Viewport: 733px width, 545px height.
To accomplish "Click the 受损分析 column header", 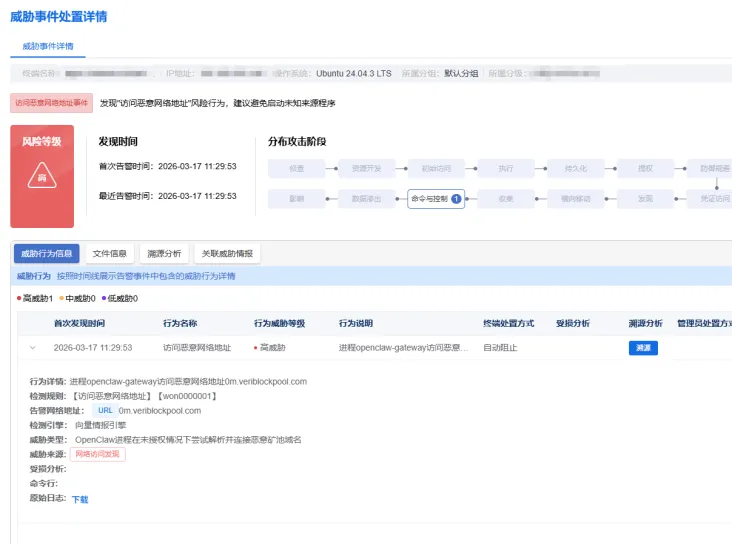I will (x=573, y=323).
